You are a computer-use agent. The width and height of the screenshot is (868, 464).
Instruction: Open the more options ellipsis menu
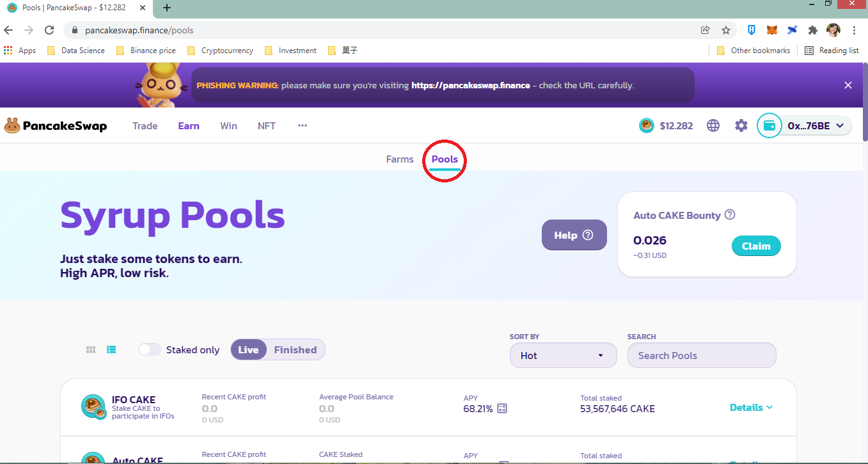point(303,126)
